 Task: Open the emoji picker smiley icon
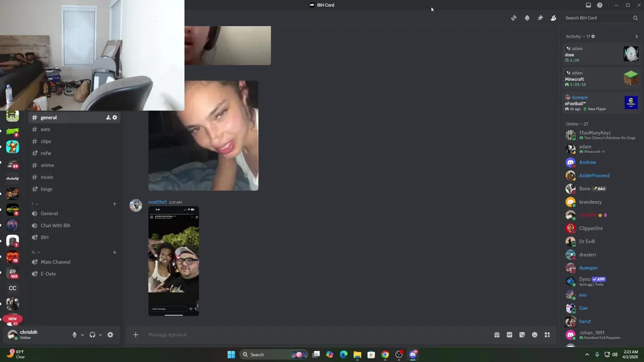pyautogui.click(x=534, y=335)
